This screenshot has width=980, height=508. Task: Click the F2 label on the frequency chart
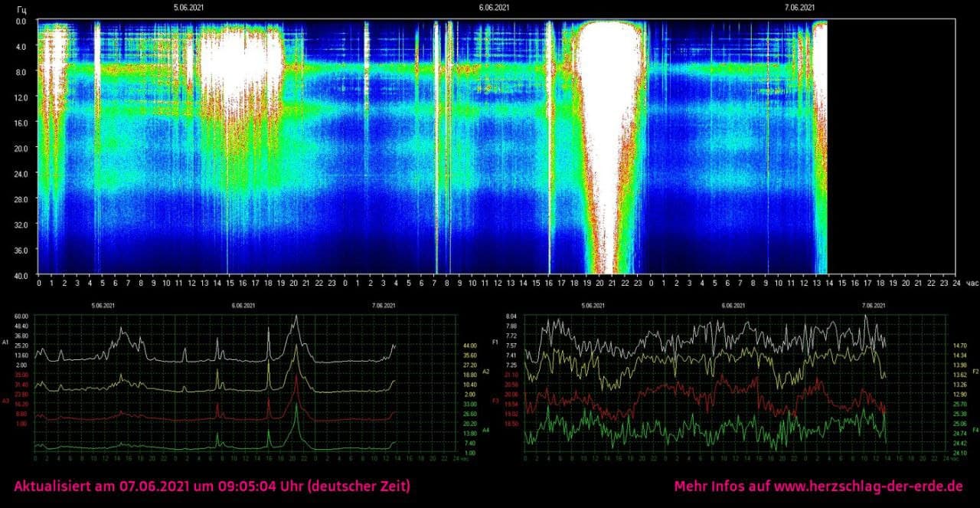click(975, 372)
